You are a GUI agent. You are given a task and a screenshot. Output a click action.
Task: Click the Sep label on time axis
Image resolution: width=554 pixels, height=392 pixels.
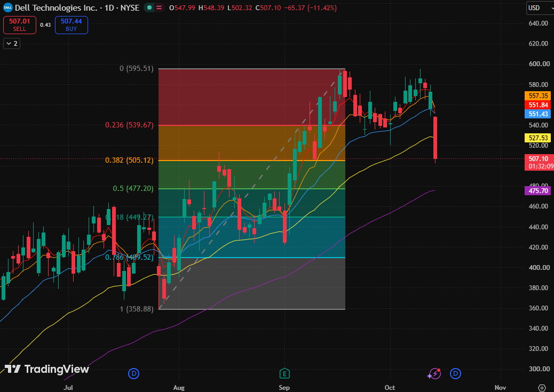pos(284,387)
